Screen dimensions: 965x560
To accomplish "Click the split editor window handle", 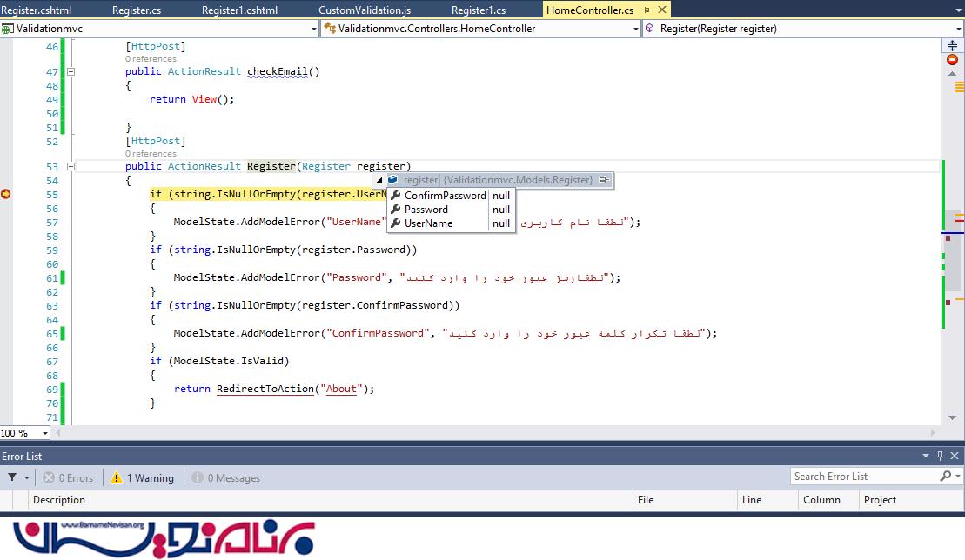I will [x=952, y=45].
